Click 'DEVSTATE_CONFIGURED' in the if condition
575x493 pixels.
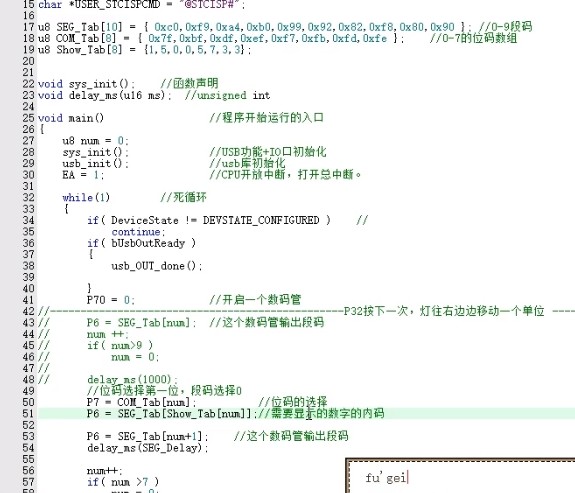(x=261, y=220)
